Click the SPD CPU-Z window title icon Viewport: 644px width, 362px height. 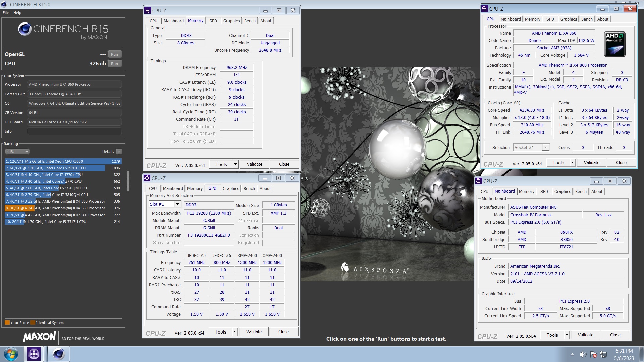point(147,178)
